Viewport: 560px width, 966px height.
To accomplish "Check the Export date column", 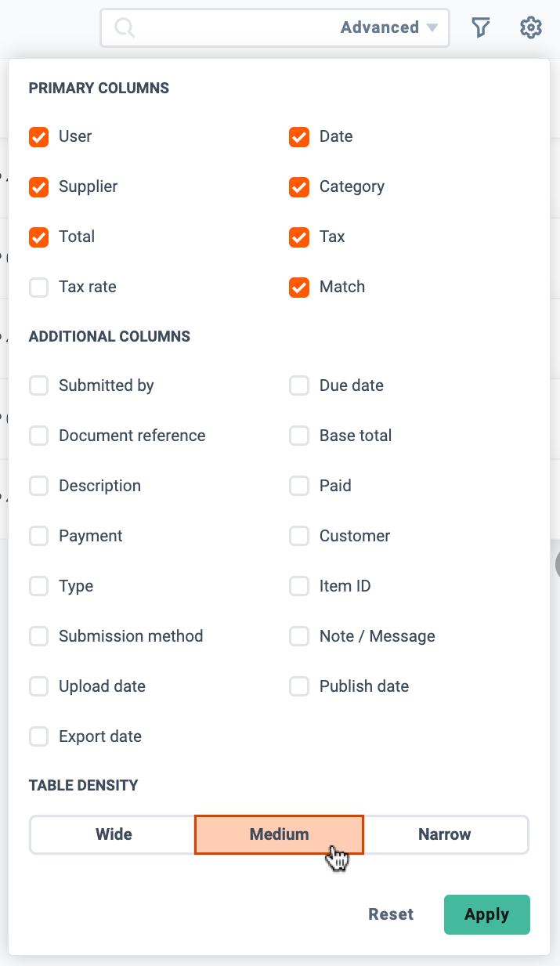I will tap(39, 737).
